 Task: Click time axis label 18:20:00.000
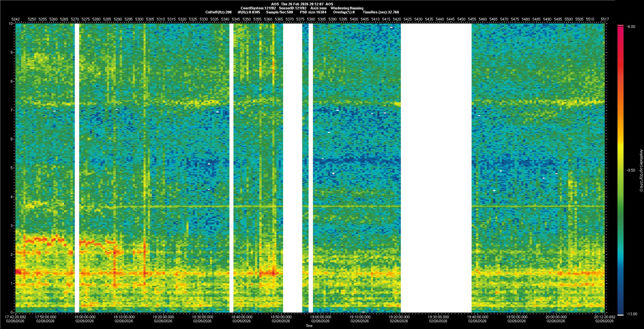coord(163,317)
